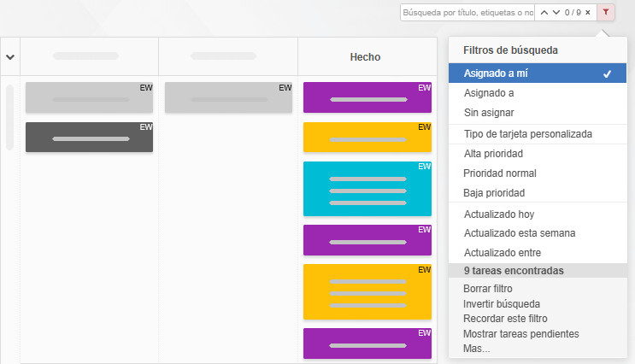Go to next search result arrow
This screenshot has width=635, height=364.
556,13
